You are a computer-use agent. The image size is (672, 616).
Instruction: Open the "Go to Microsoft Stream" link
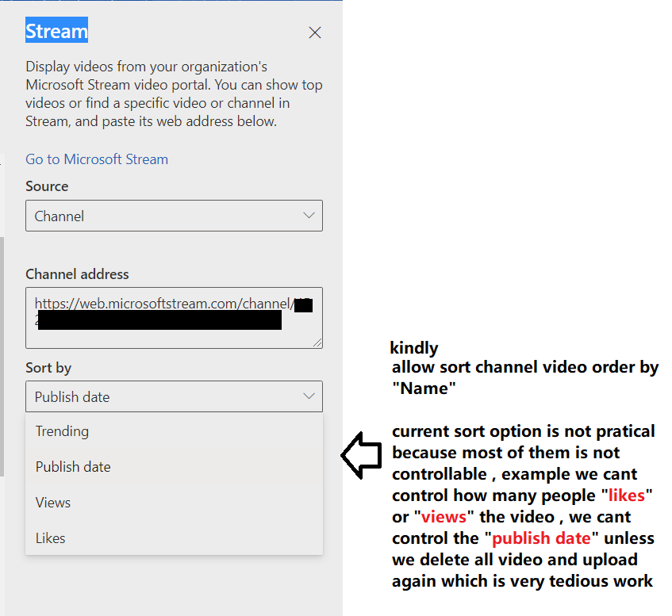pos(96,159)
